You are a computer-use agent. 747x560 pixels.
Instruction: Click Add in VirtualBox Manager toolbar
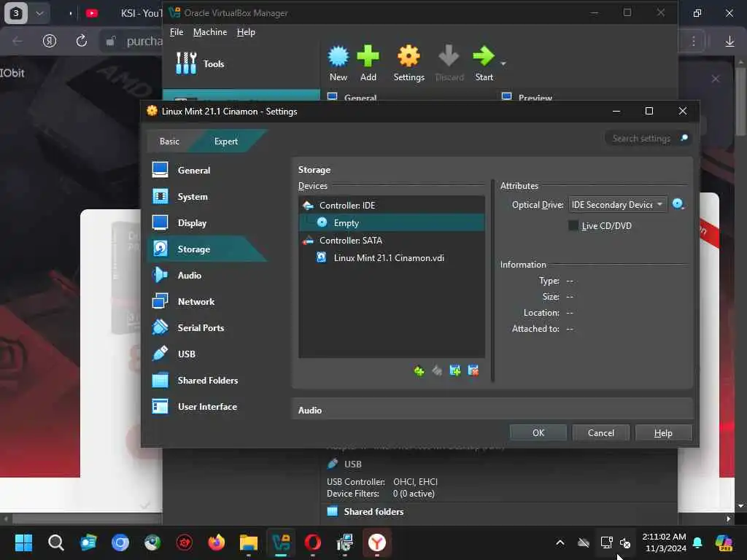pos(368,63)
